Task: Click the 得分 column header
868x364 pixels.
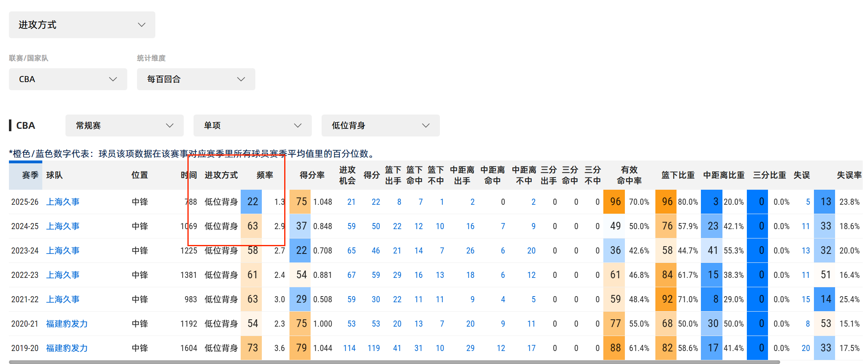Action: tap(372, 175)
